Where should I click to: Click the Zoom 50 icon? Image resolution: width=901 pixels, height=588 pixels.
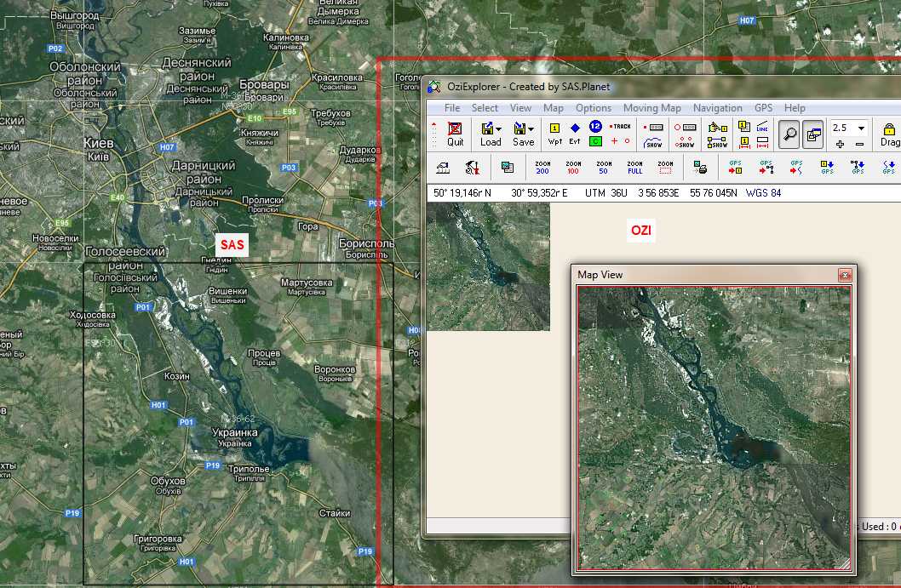pyautogui.click(x=604, y=168)
